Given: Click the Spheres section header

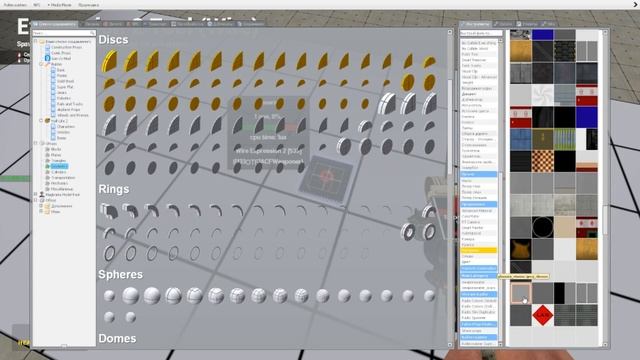Looking at the screenshot, I should click(x=120, y=274).
